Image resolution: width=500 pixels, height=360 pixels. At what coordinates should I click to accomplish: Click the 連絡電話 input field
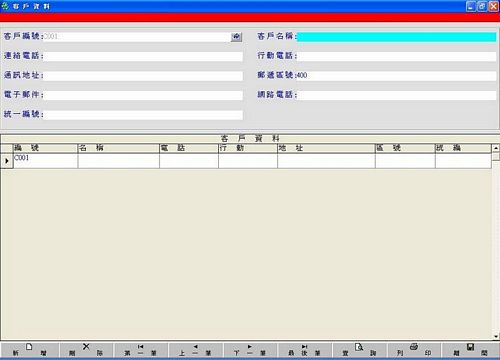coord(143,56)
